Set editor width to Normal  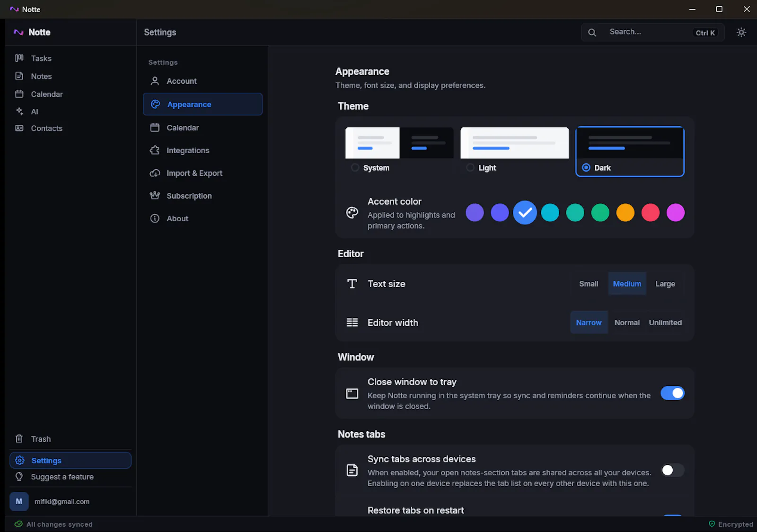[627, 323]
